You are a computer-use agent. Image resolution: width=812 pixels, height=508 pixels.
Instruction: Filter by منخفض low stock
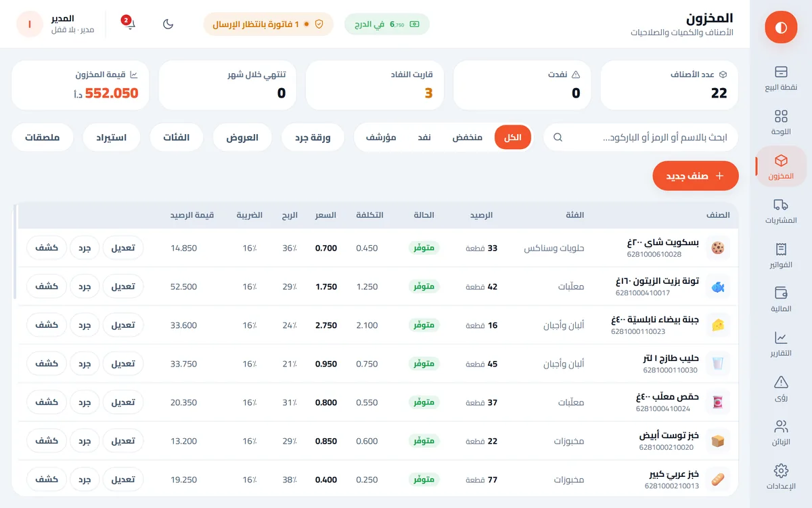[468, 137]
